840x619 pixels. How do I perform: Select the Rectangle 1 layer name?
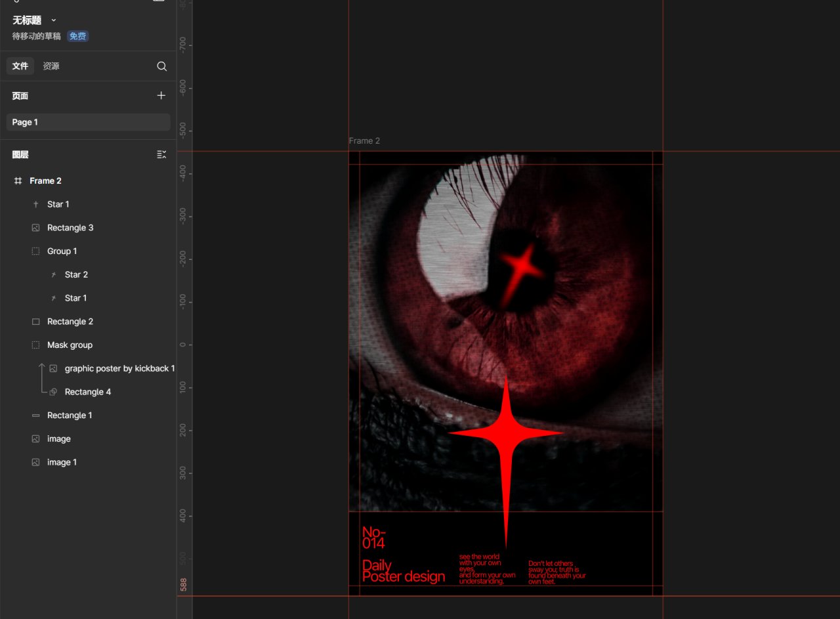point(70,416)
